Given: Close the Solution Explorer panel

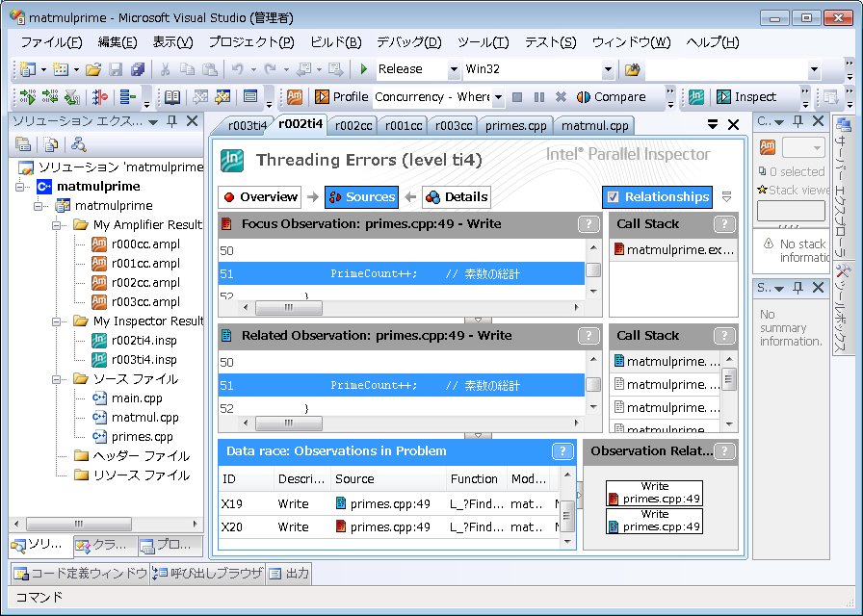Looking at the screenshot, I should pyautogui.click(x=192, y=121).
